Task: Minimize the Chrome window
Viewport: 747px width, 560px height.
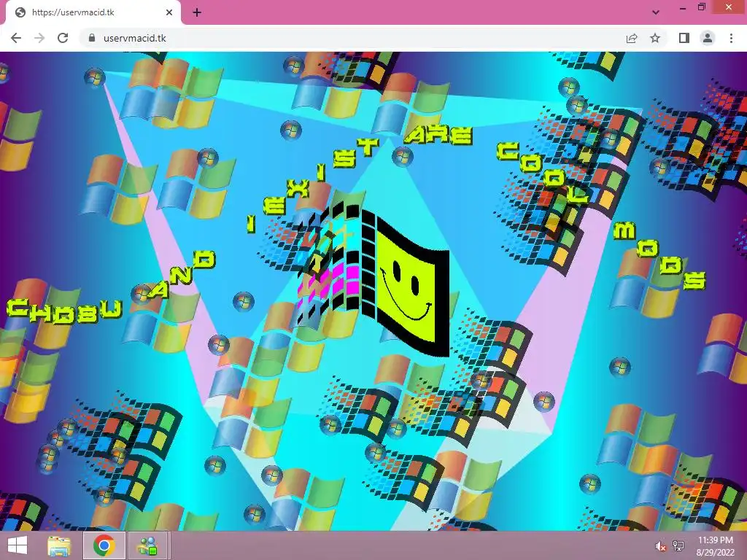Action: click(x=683, y=9)
